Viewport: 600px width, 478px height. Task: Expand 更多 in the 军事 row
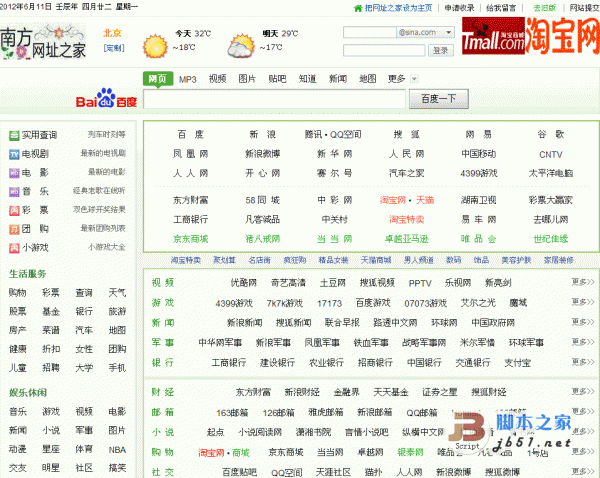[x=583, y=342]
